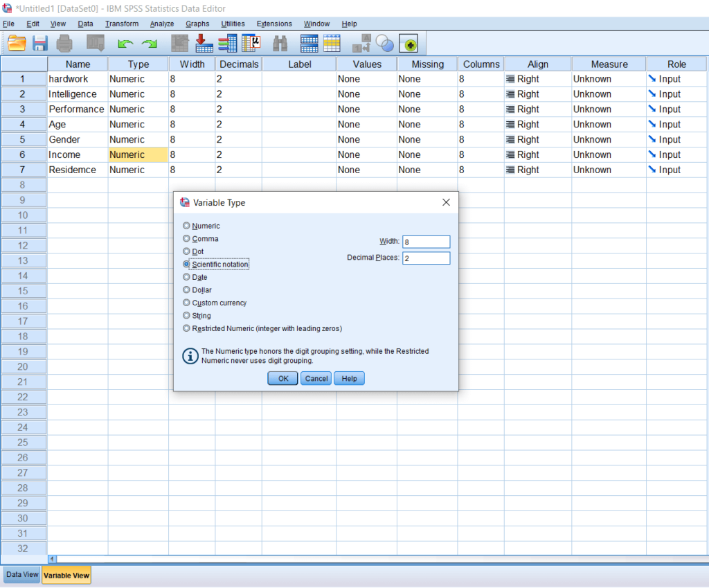
Task: Save the dataset via floppy disk icon
Action: click(x=39, y=43)
